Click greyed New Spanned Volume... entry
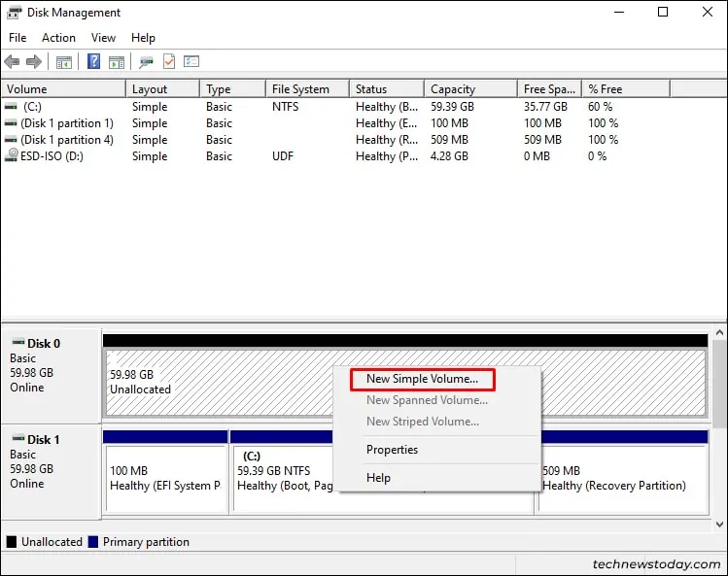Viewport: 728px width, 576px height. (x=427, y=400)
